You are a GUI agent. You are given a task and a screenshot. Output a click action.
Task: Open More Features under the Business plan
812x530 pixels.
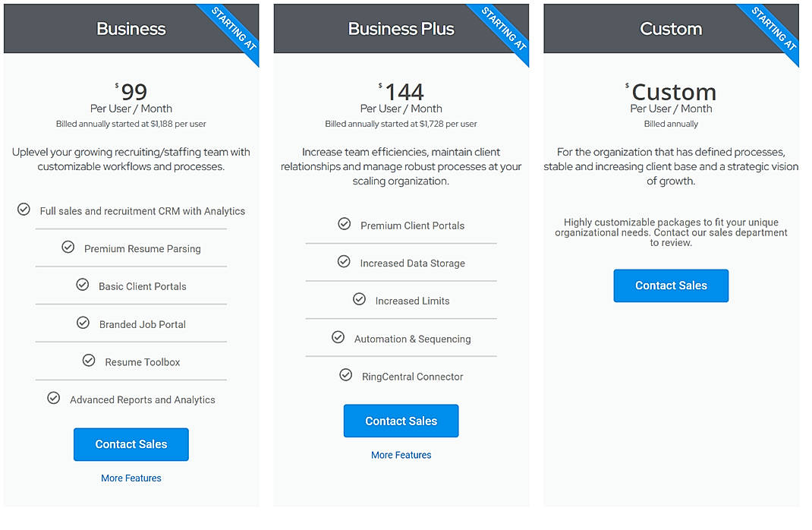[x=131, y=478]
